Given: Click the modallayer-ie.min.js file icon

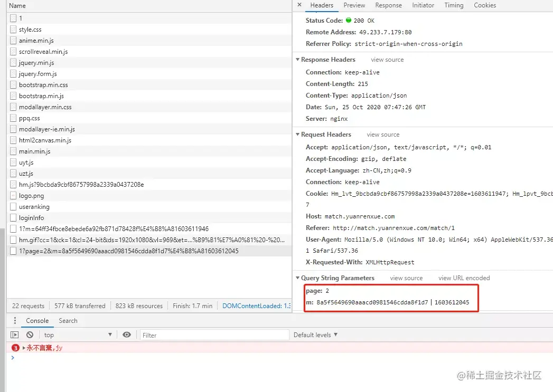Looking at the screenshot, I should point(13,129).
